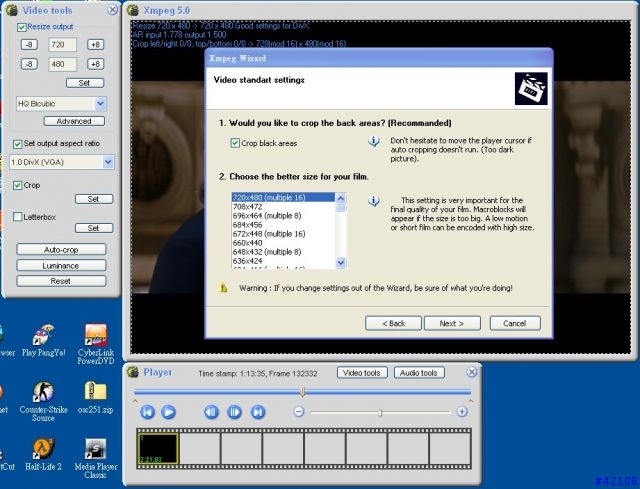The image size is (640, 489).
Task: Close the Video tools panel
Action: click(112, 10)
